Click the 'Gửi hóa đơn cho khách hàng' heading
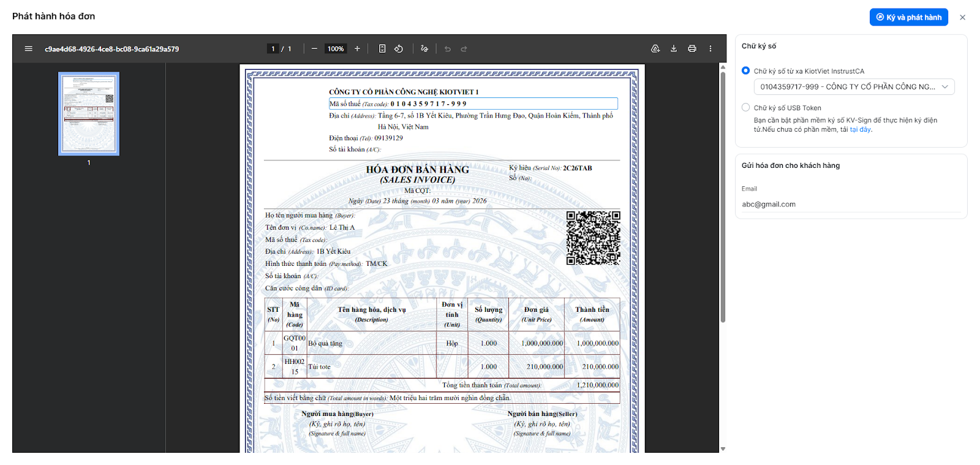Image resolution: width=980 pixels, height=465 pixels. [x=791, y=165]
